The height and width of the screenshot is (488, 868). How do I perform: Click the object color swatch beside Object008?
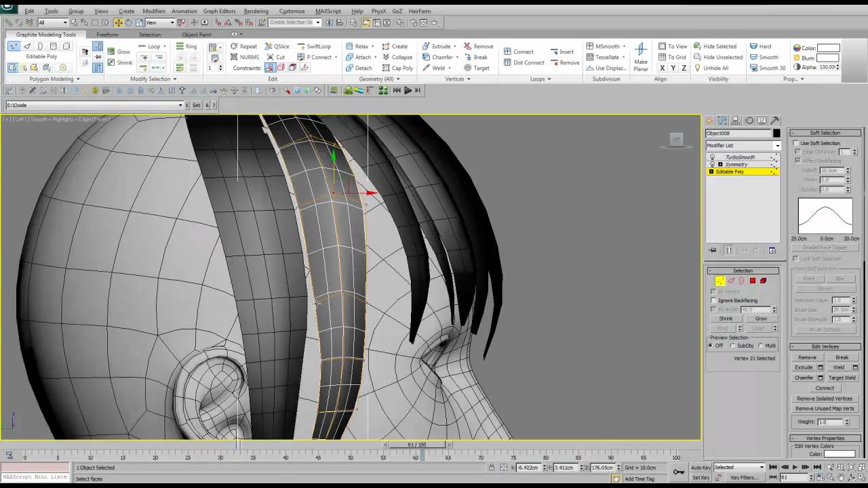[776, 134]
